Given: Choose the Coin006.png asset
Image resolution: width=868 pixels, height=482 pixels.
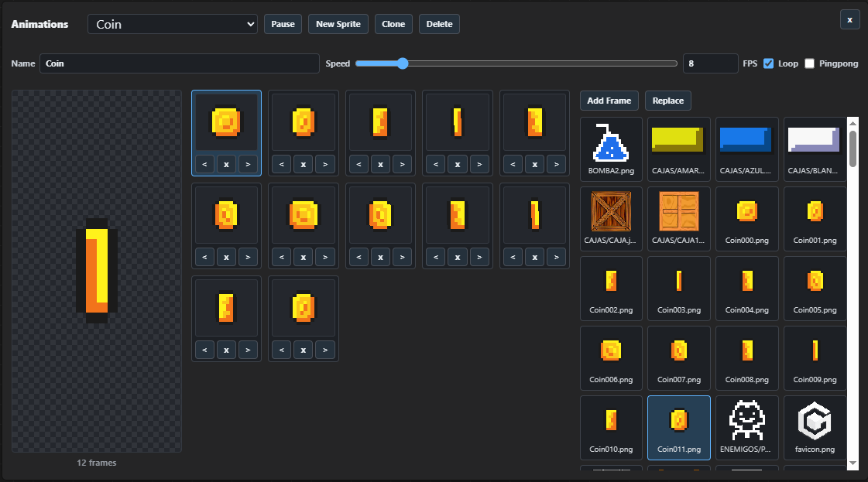Looking at the screenshot, I should pos(611,358).
